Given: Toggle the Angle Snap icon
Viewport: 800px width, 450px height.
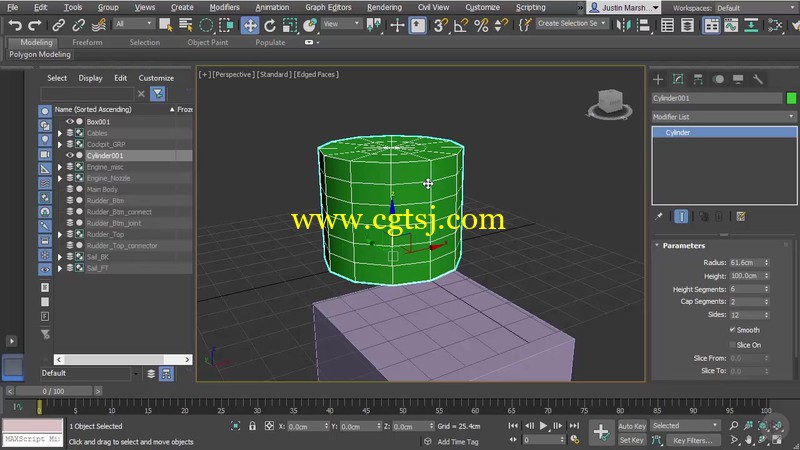Looking at the screenshot, I should pyautogui.click(x=460, y=25).
